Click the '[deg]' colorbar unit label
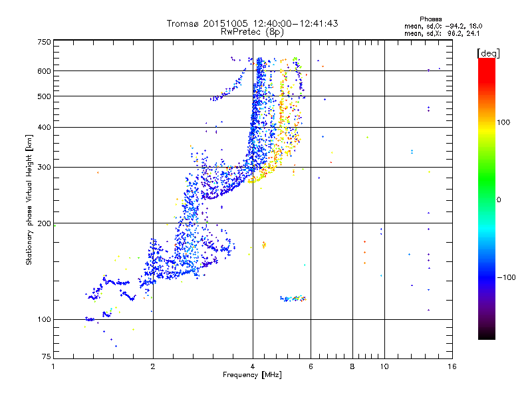 (488, 53)
